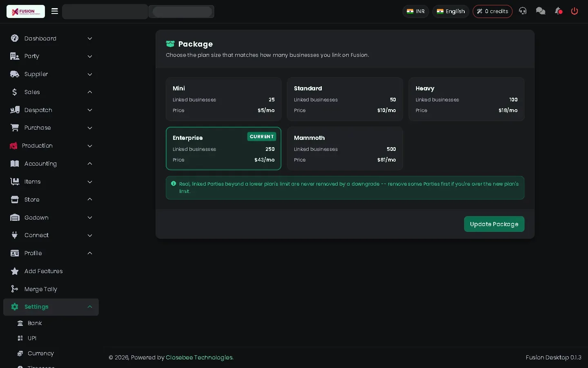Click the Production factory icon

point(13,146)
